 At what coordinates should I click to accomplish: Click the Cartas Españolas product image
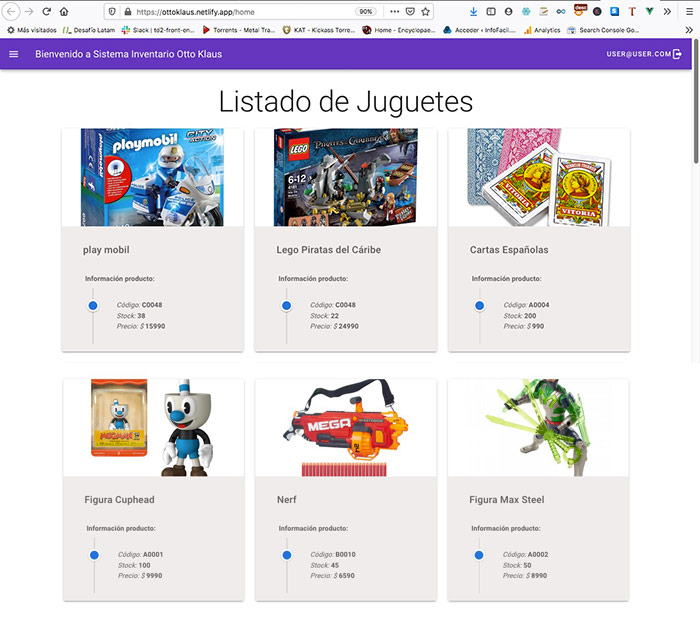(x=539, y=177)
